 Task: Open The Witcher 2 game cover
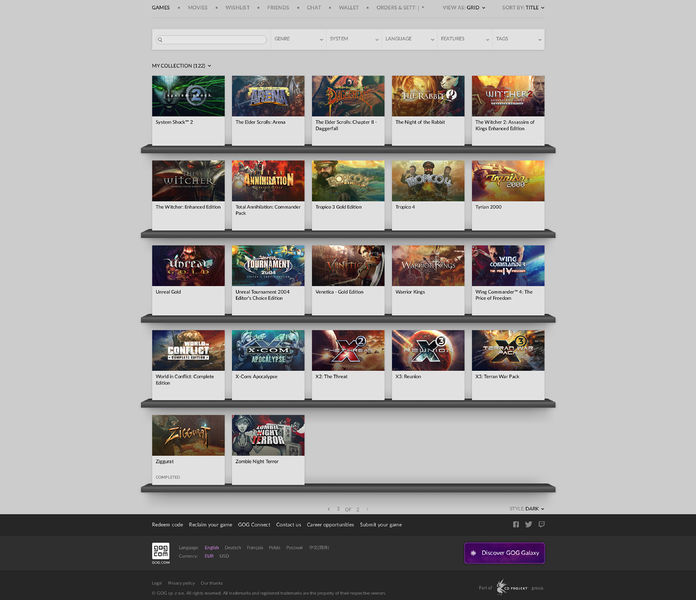coord(508,96)
